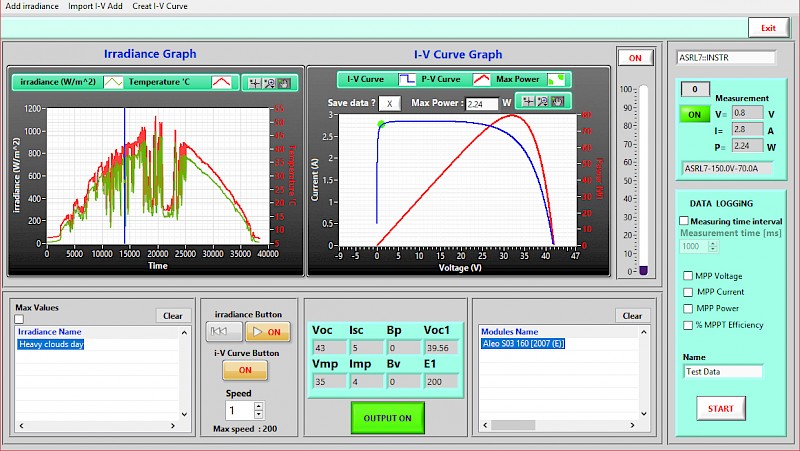This screenshot has height=451, width=800.
Task: Click the Vmp value field showing 35
Action: (x=329, y=382)
